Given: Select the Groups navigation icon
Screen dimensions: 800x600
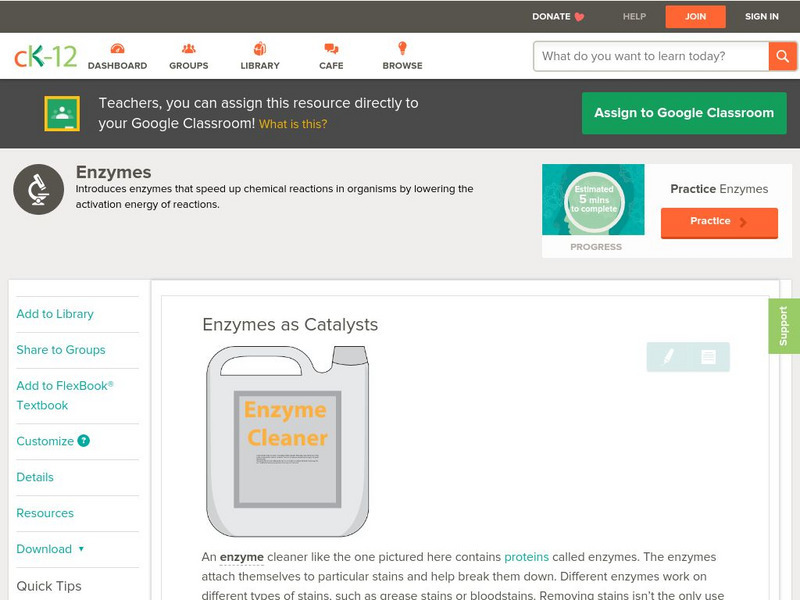Looking at the screenshot, I should [x=188, y=57].
